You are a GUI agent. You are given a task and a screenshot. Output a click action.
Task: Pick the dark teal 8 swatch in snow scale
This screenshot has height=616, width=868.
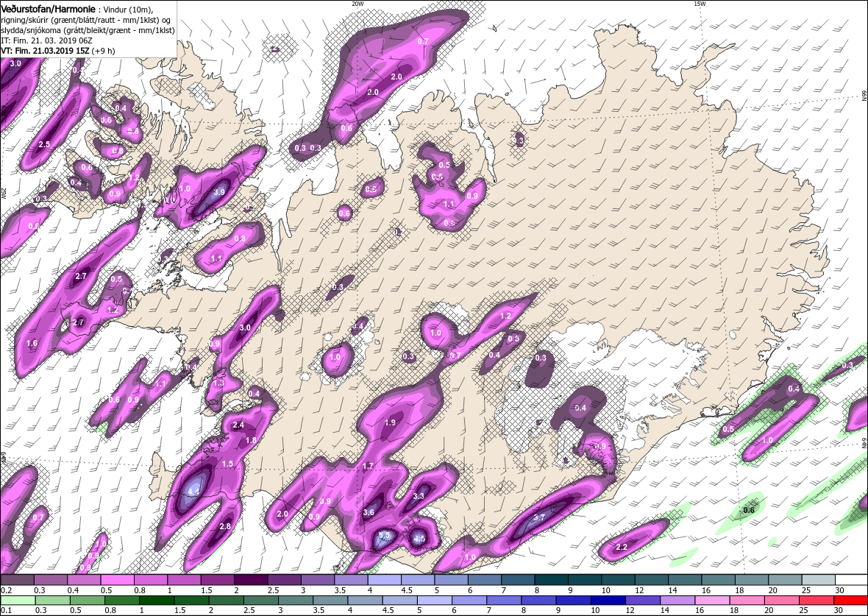click(x=552, y=579)
